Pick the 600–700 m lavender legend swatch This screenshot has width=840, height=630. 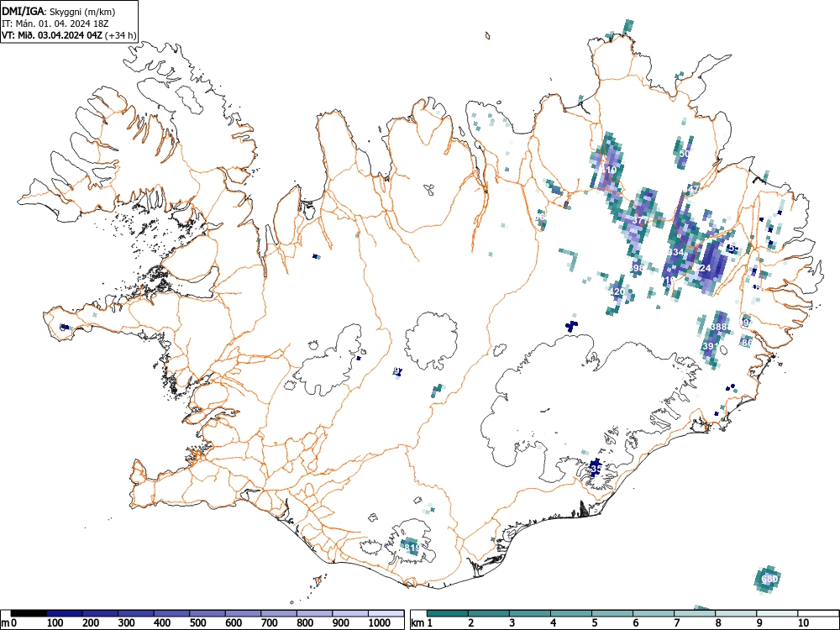pos(244,613)
